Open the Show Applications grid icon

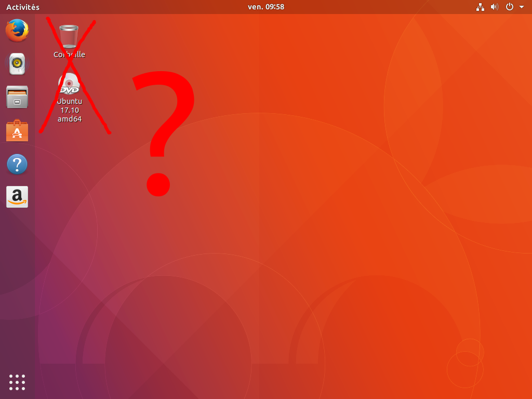(x=17, y=382)
